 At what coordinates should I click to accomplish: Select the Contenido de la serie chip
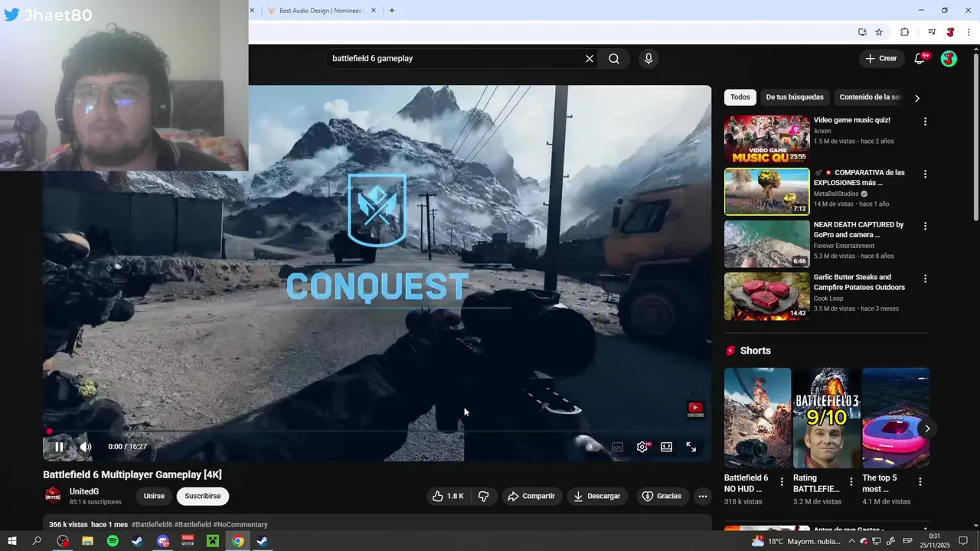(871, 97)
